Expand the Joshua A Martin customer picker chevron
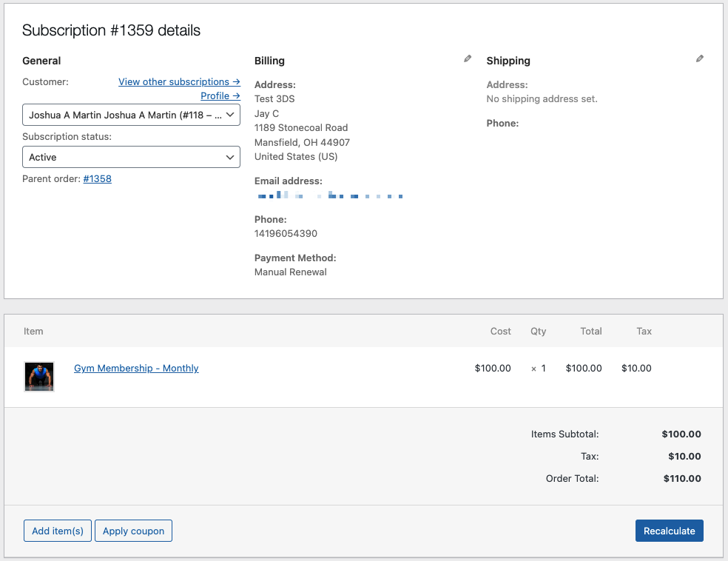 click(x=230, y=115)
